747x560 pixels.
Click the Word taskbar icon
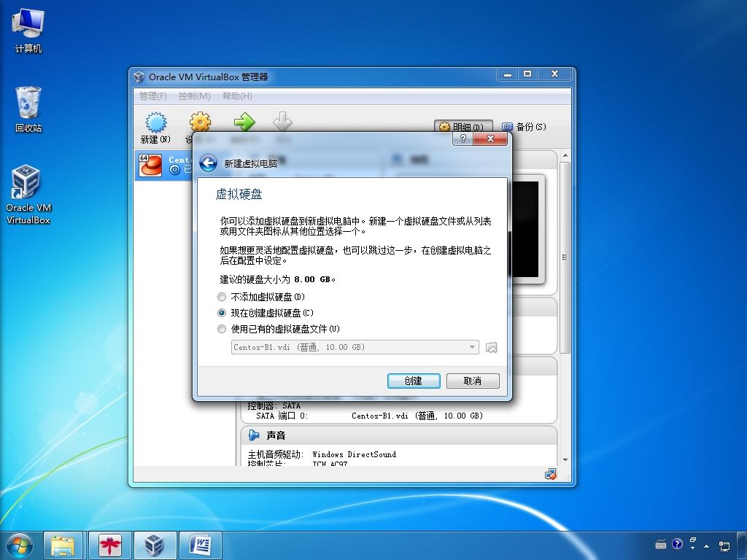tap(200, 545)
